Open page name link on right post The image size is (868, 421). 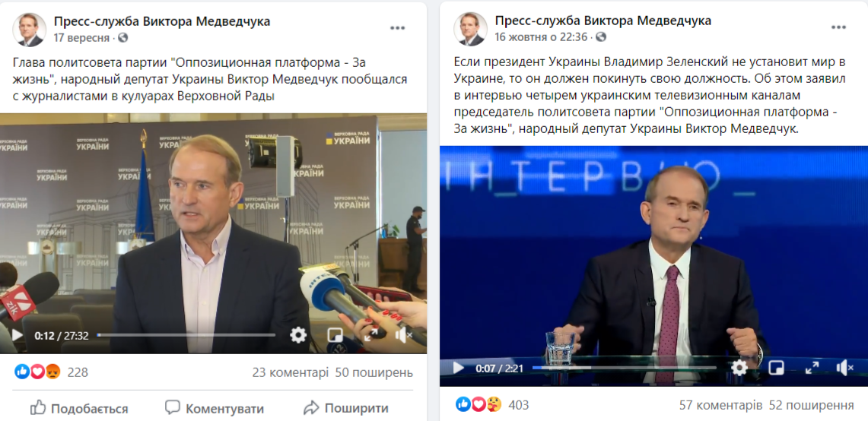(x=603, y=21)
